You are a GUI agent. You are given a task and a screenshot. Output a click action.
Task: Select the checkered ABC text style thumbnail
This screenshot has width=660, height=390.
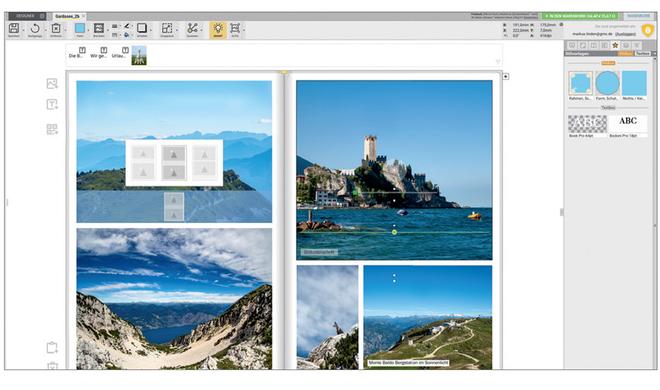tap(587, 124)
